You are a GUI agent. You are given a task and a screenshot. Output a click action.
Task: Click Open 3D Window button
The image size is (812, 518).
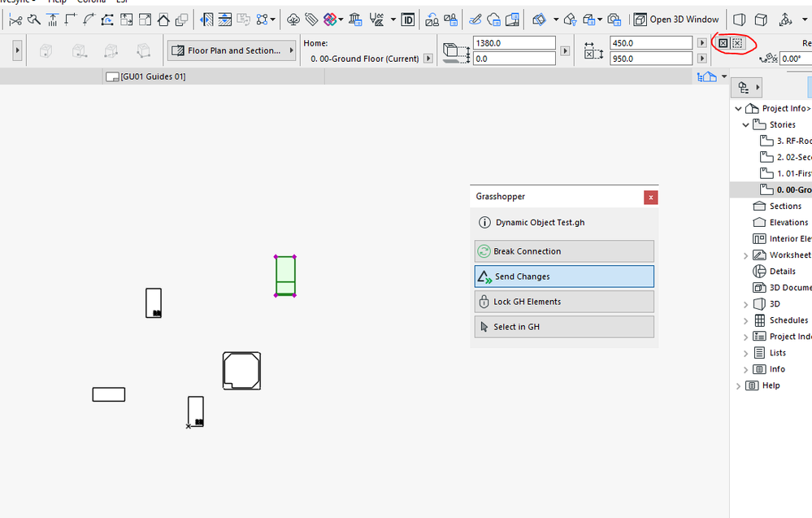coord(676,20)
